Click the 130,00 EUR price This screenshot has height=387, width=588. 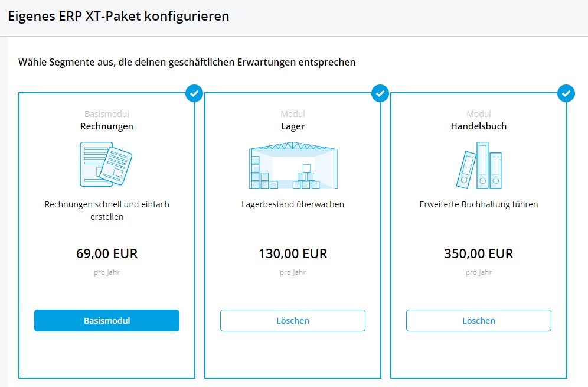click(293, 253)
